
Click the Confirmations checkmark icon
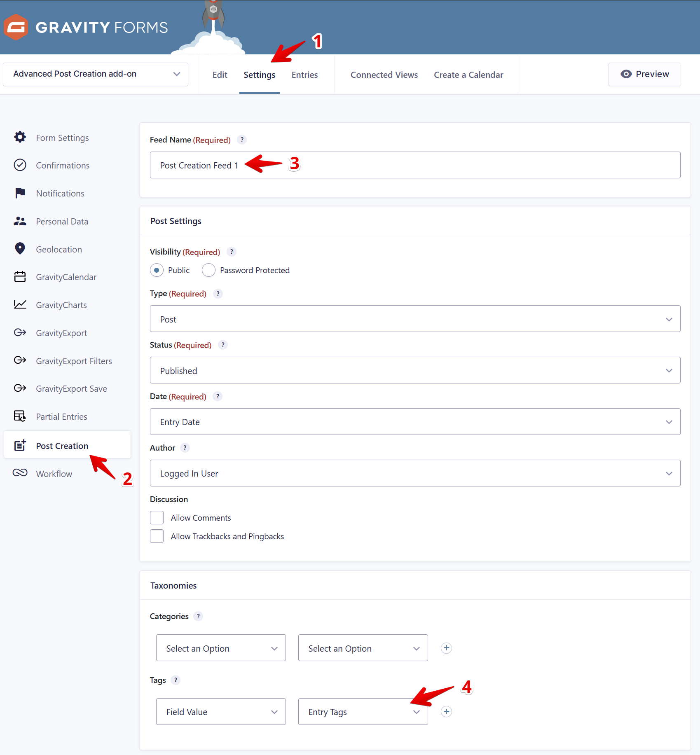(x=20, y=165)
